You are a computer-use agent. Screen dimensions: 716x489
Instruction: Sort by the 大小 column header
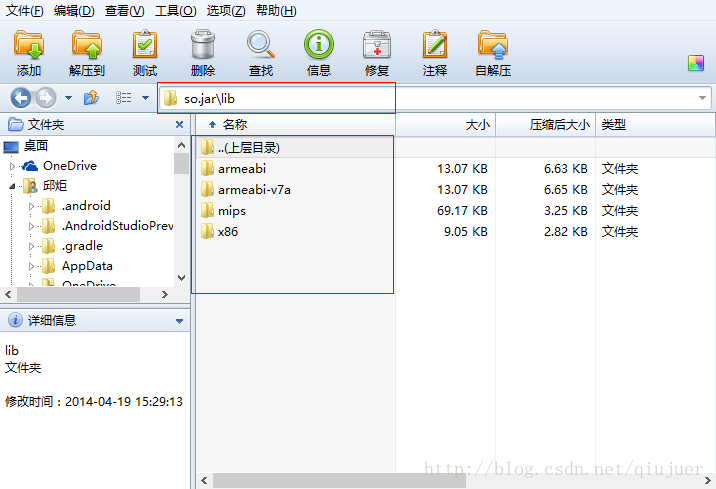click(446, 125)
